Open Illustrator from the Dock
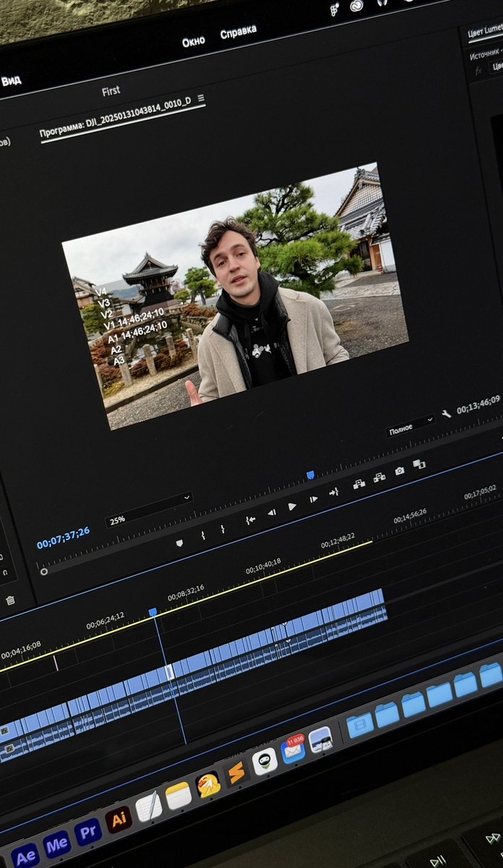The image size is (503, 868). 119,820
